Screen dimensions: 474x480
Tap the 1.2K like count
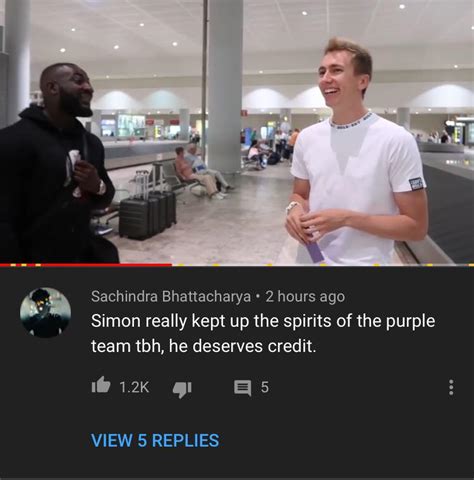(134, 387)
